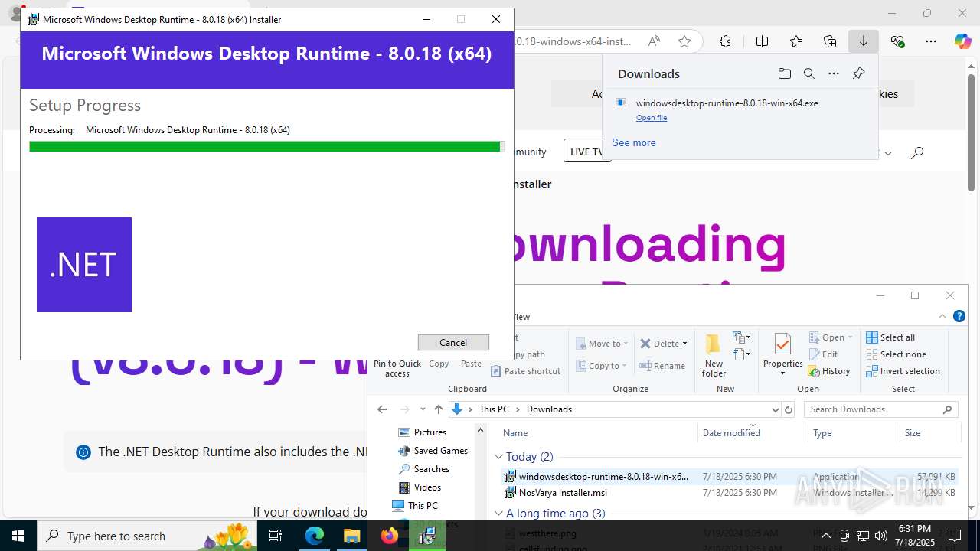Click taskbar search box
The width and height of the screenshot is (980, 551).
[148, 536]
